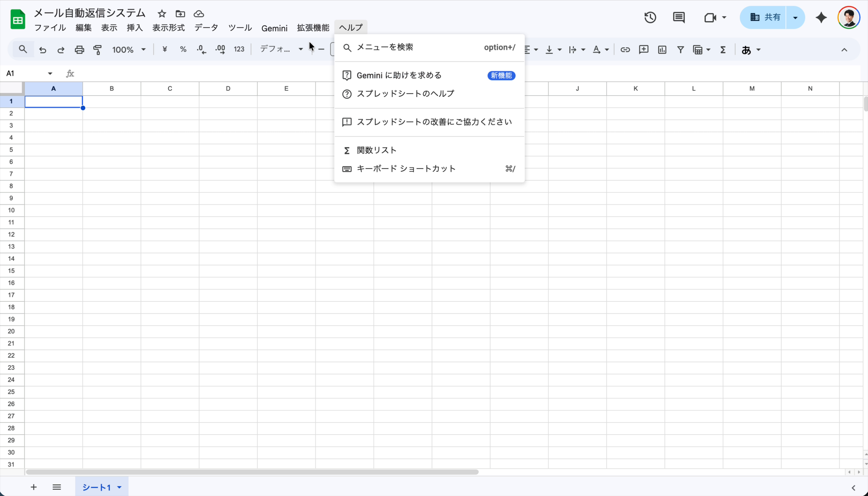Click Gemini に助けを求める entry
Viewport: 868px width, 496px height.
(399, 75)
